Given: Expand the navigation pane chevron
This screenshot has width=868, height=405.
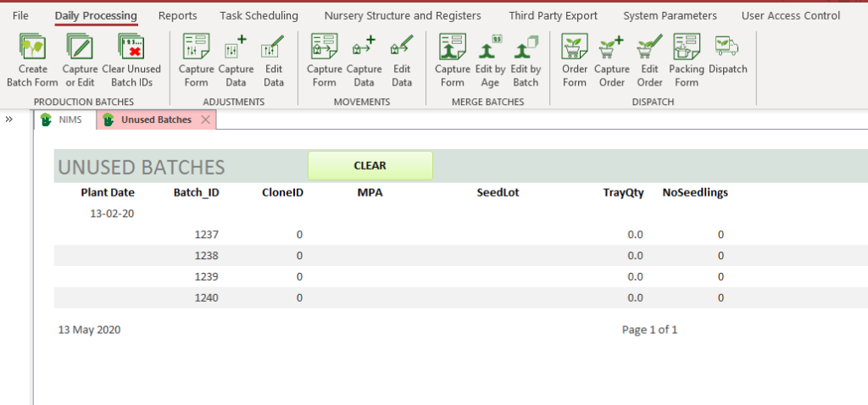Looking at the screenshot, I should (x=9, y=119).
